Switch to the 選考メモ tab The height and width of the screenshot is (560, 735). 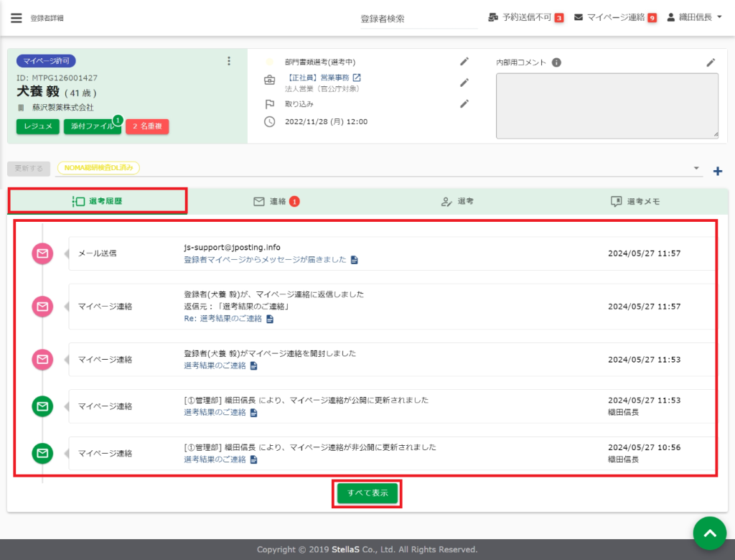[x=635, y=202]
